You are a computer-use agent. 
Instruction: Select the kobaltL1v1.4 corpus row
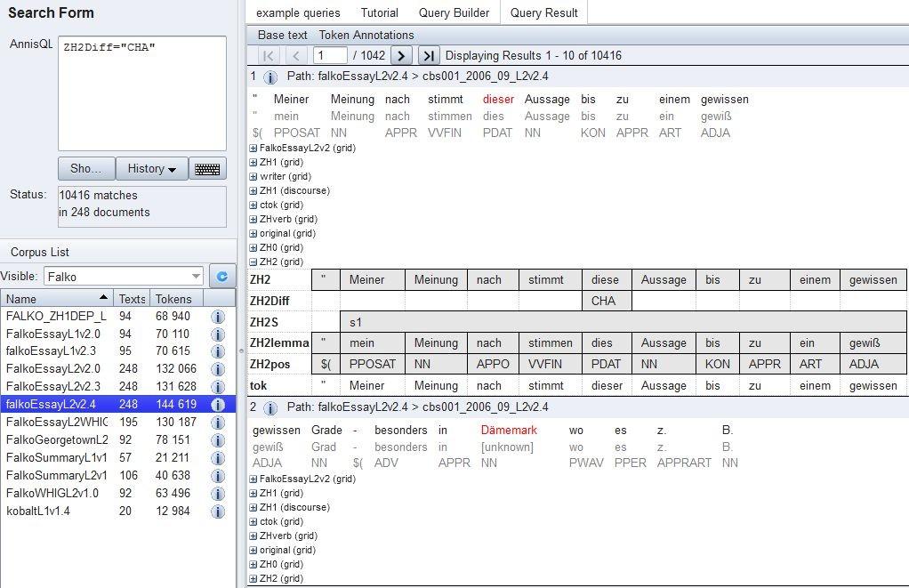118,511
